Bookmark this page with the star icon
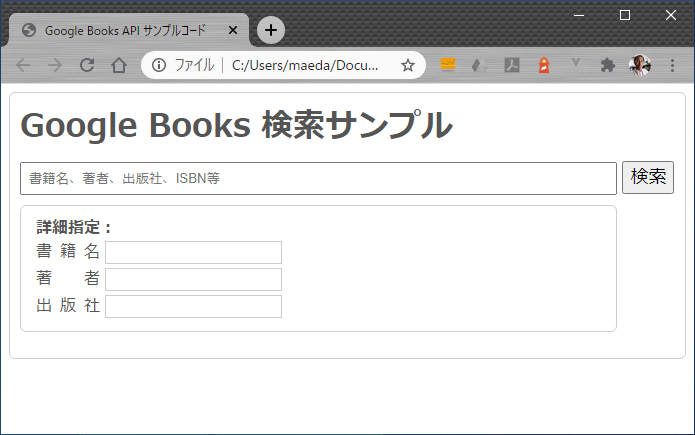Viewport: 695px width, 435px height. click(x=408, y=65)
